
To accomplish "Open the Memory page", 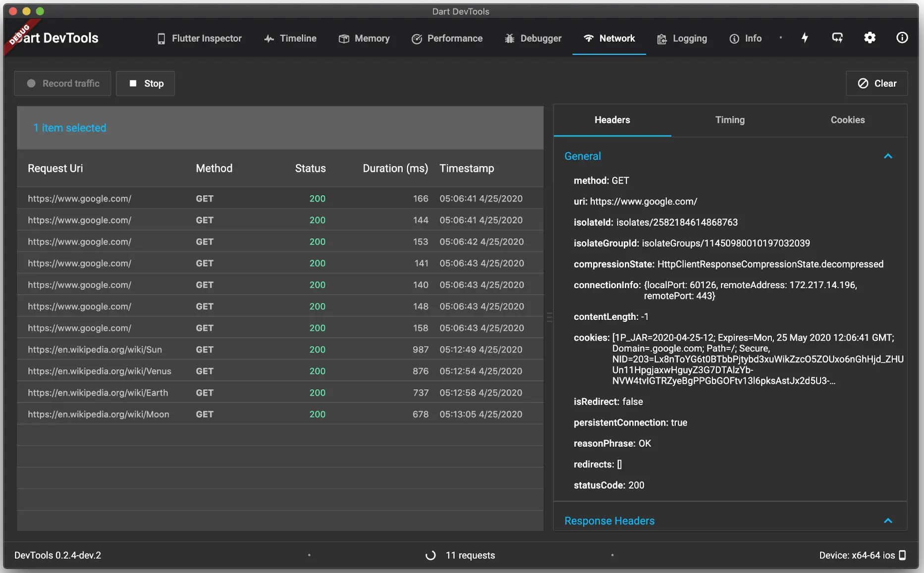I will point(364,39).
